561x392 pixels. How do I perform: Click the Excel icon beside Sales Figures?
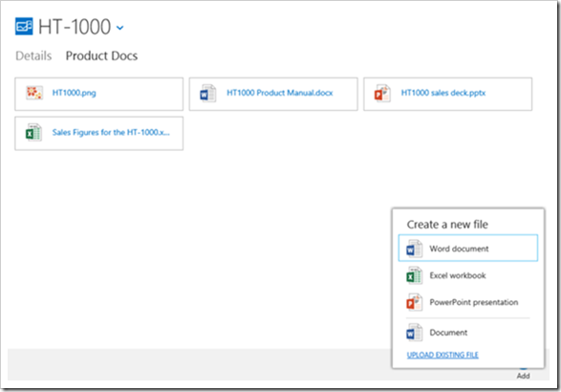click(x=33, y=133)
